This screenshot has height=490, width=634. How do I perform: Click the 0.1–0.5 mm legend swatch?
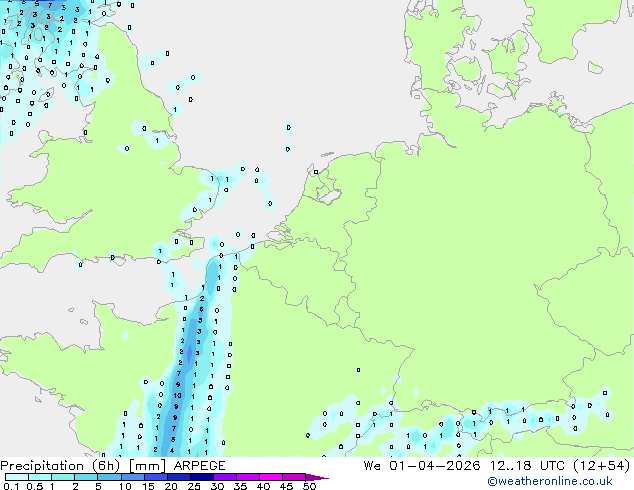17,477
